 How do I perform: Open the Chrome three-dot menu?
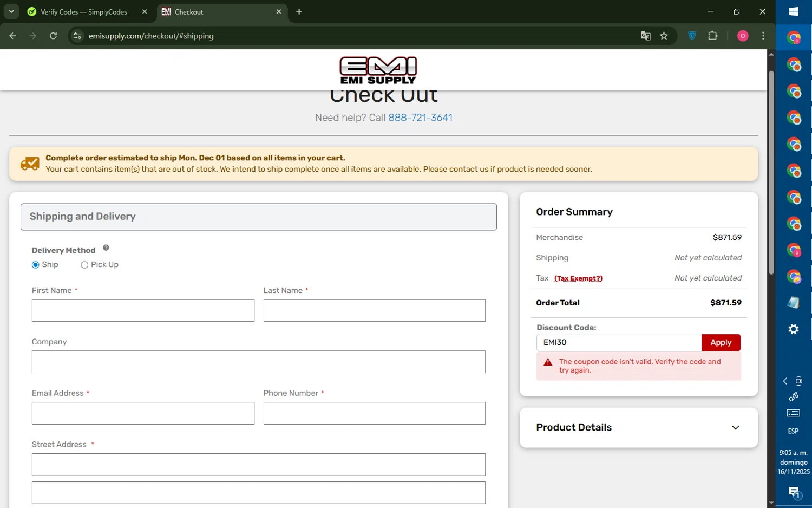tap(763, 36)
